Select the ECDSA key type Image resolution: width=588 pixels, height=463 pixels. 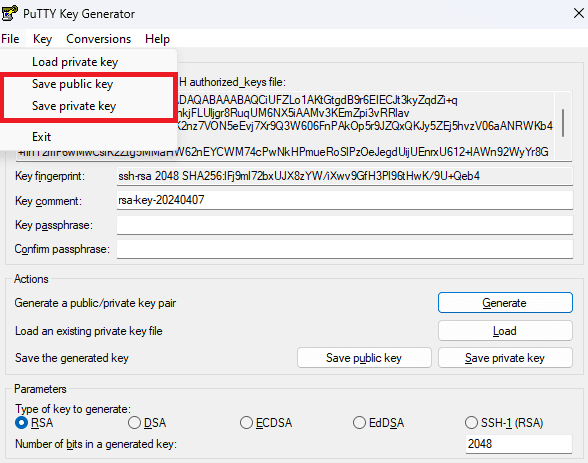266,423
